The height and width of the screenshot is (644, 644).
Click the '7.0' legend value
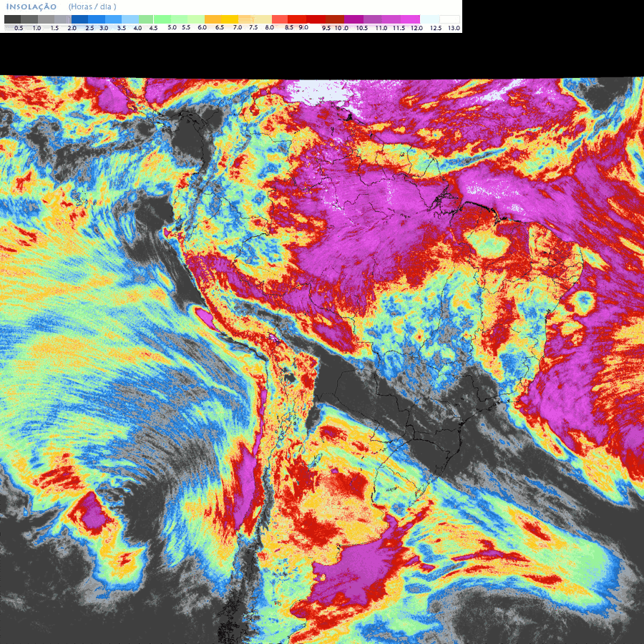238,27
